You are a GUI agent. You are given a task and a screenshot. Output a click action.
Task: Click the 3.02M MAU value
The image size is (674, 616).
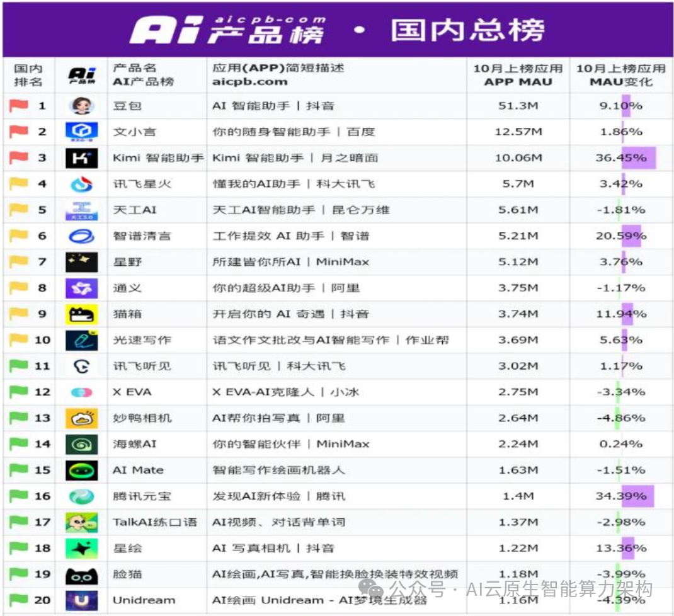[518, 366]
